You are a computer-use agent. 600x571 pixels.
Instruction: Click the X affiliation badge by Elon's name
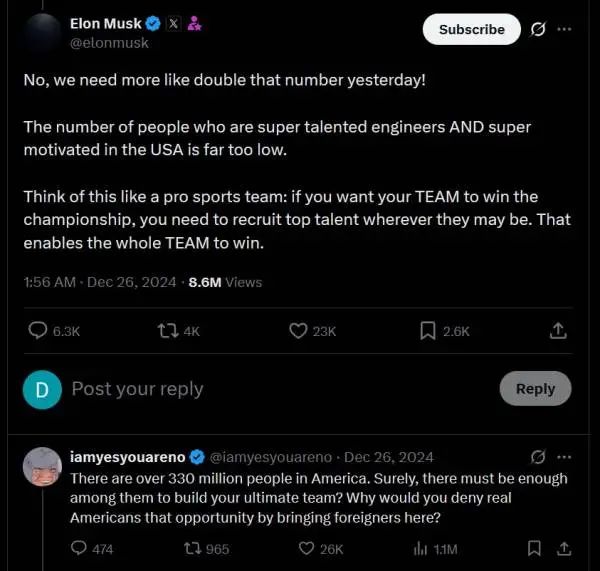click(172, 23)
